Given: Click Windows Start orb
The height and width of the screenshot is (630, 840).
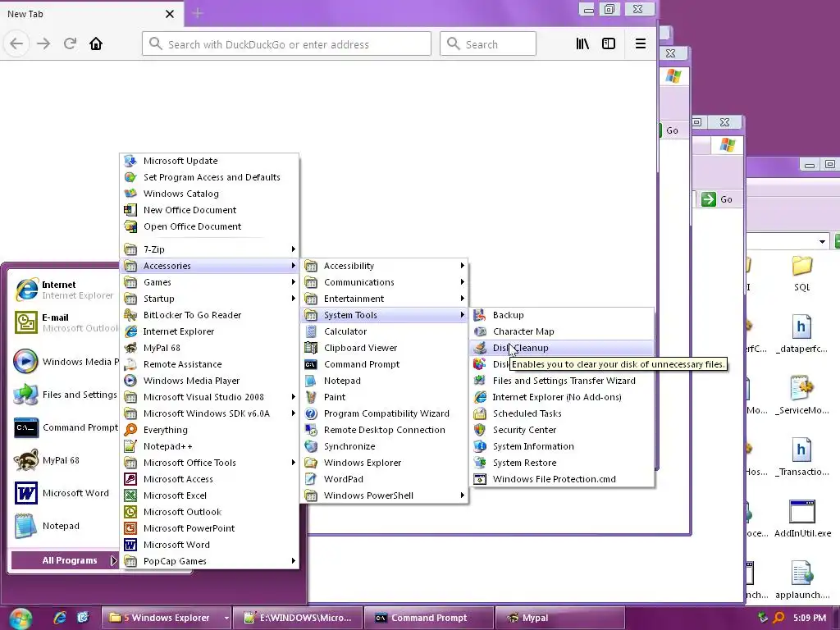Looking at the screenshot, I should pos(21,619).
